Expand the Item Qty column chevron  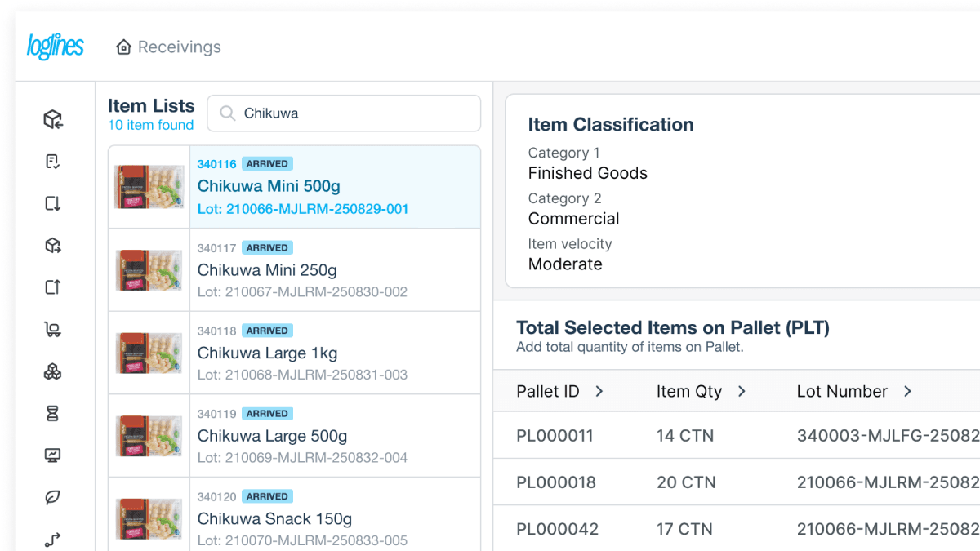742,392
